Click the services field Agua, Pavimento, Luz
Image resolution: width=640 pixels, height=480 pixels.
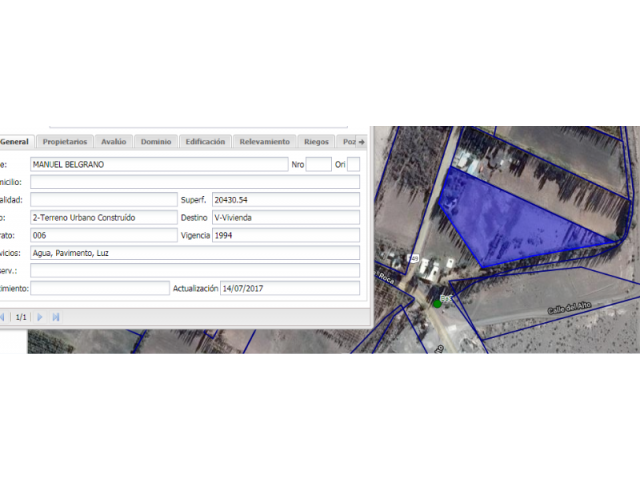194,253
